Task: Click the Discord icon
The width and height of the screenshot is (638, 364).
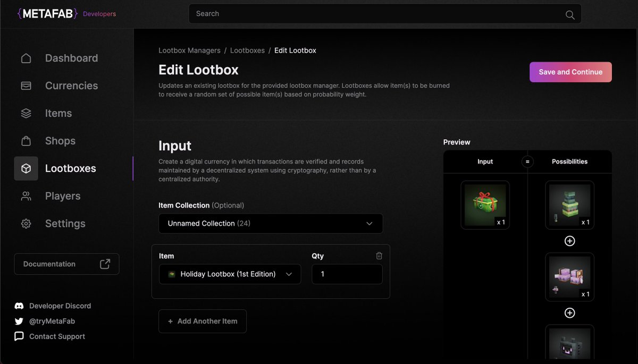Action: [x=19, y=306]
